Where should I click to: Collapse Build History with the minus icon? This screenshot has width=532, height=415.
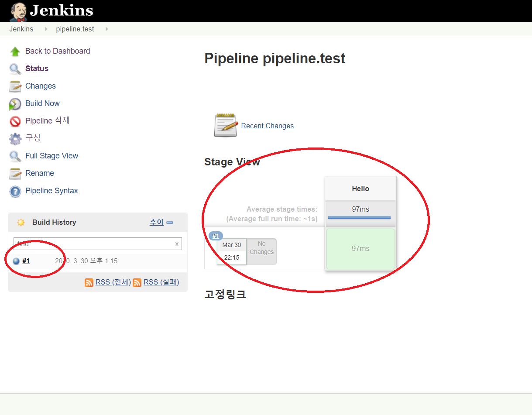point(170,223)
